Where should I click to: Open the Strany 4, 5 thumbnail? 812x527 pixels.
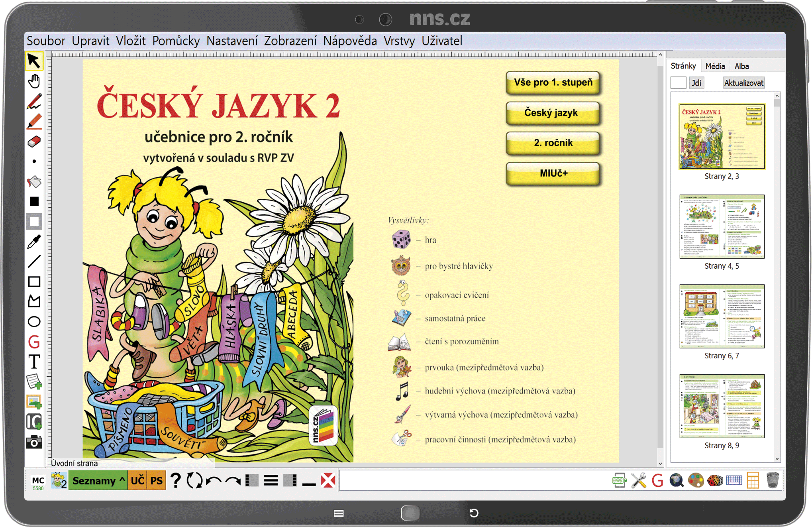click(722, 227)
